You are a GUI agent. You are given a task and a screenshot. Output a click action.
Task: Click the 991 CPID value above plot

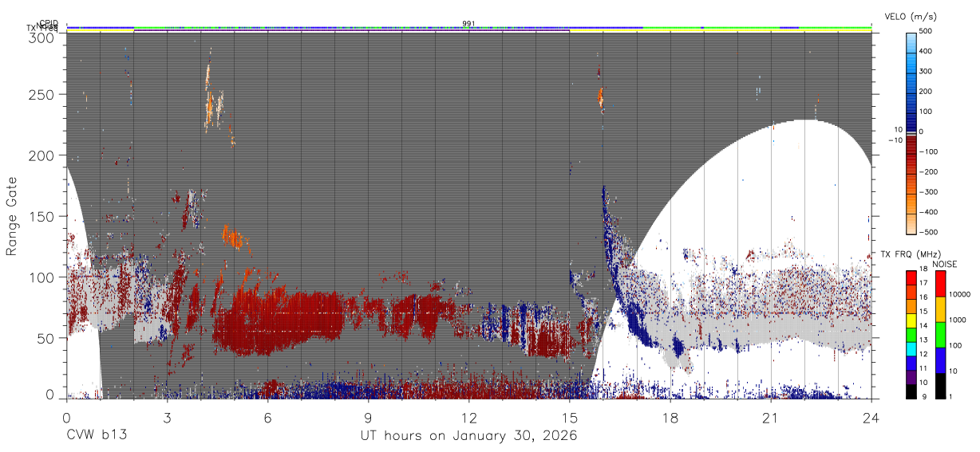click(x=469, y=23)
